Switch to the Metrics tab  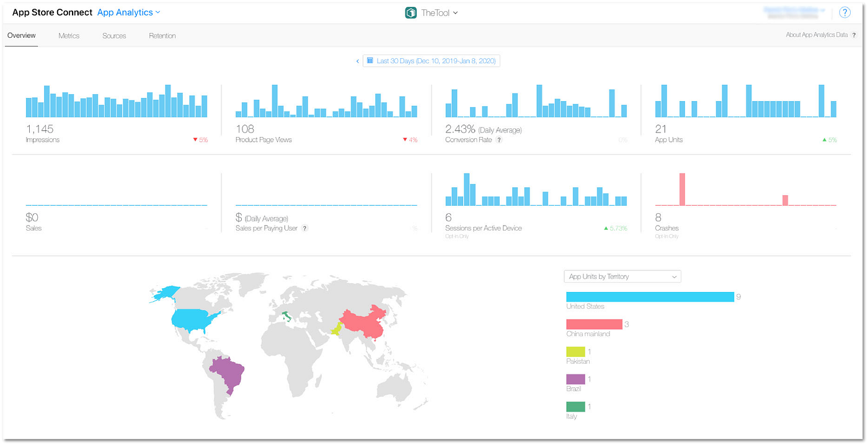pyautogui.click(x=69, y=36)
